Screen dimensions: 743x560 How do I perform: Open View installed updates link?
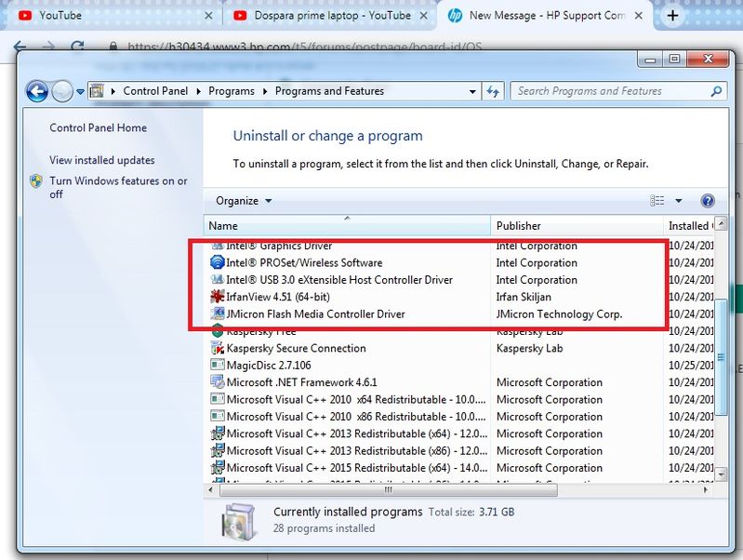tap(102, 160)
